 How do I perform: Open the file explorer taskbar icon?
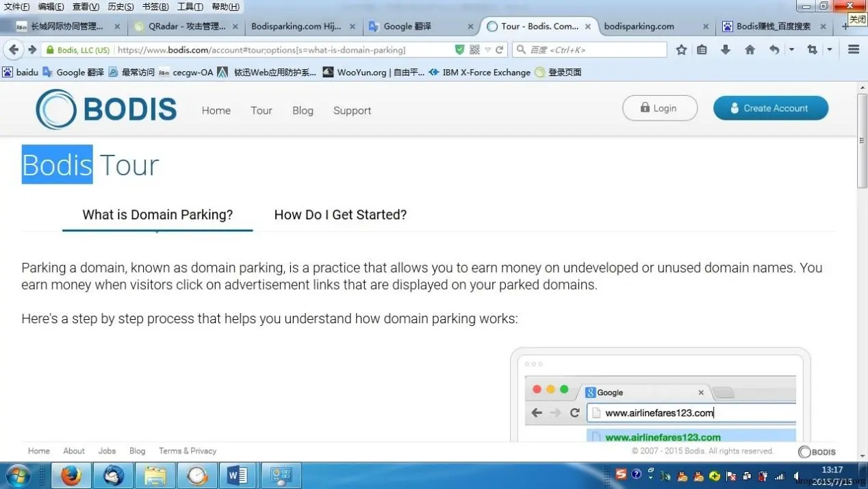click(155, 475)
